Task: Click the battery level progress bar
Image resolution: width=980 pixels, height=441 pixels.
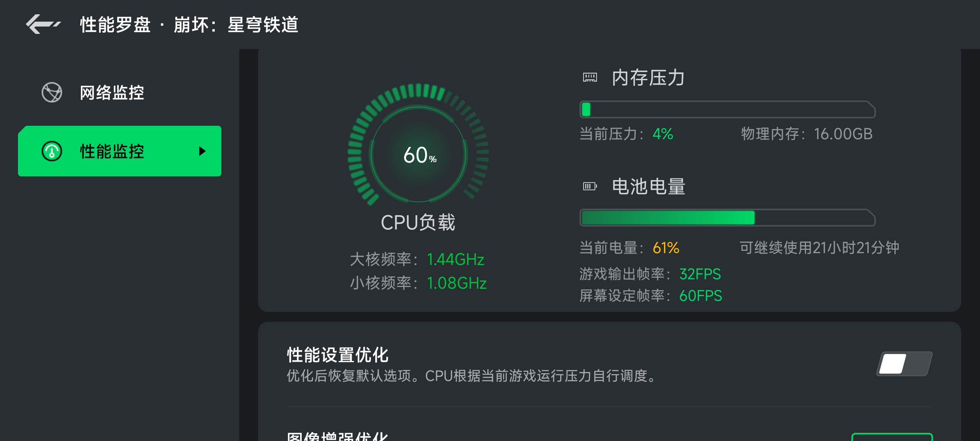Action: click(727, 218)
